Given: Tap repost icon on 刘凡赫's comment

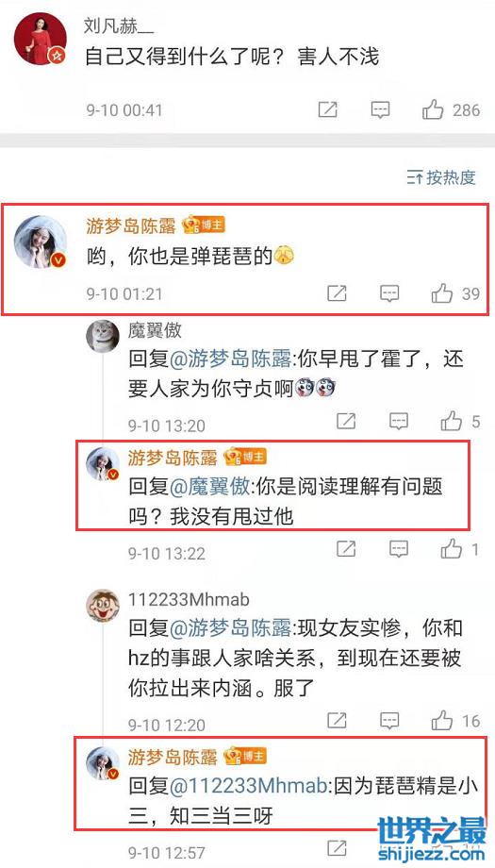Looking at the screenshot, I should (328, 110).
